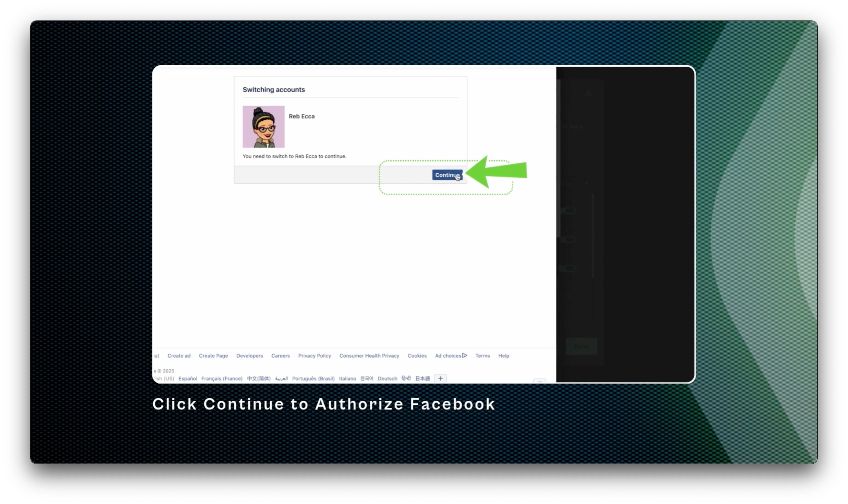Open the Terms footer link

(482, 355)
